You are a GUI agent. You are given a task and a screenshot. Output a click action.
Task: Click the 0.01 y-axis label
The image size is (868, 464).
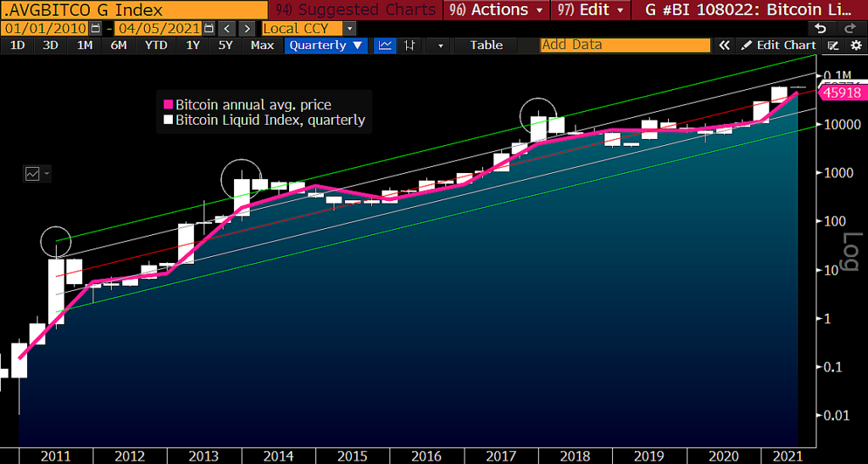[x=837, y=416]
